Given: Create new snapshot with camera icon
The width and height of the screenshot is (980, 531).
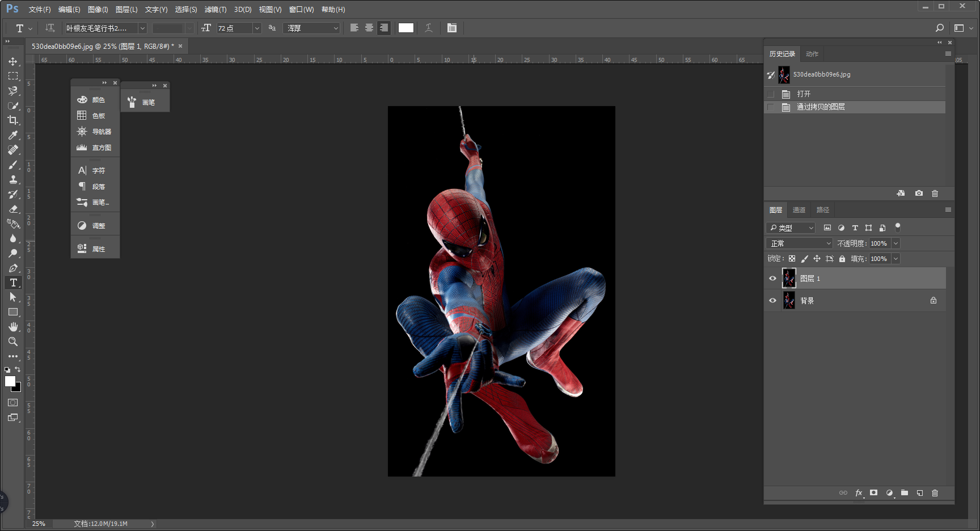Looking at the screenshot, I should [x=919, y=193].
